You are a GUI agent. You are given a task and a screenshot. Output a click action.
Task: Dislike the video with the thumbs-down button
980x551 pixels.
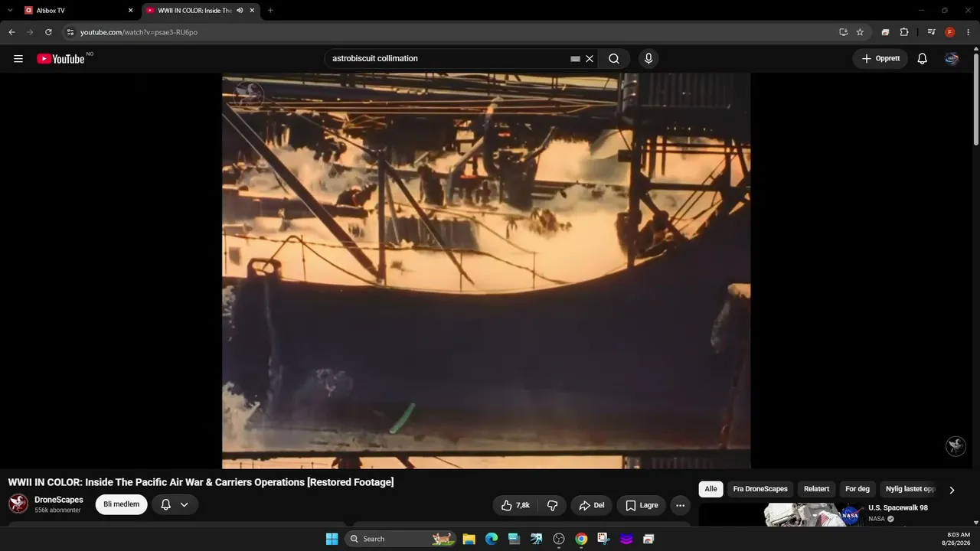[x=552, y=505]
